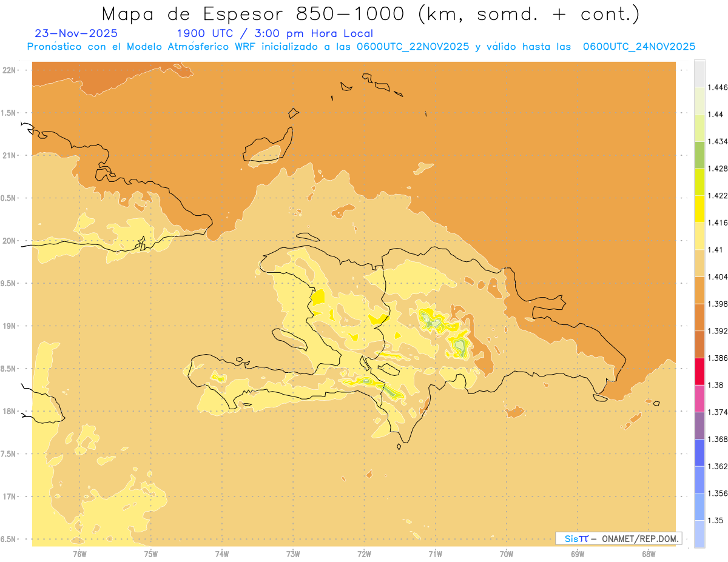Screen dimensions: 728x562
Task: Click the '18N' latitude label
Action: [9, 412]
